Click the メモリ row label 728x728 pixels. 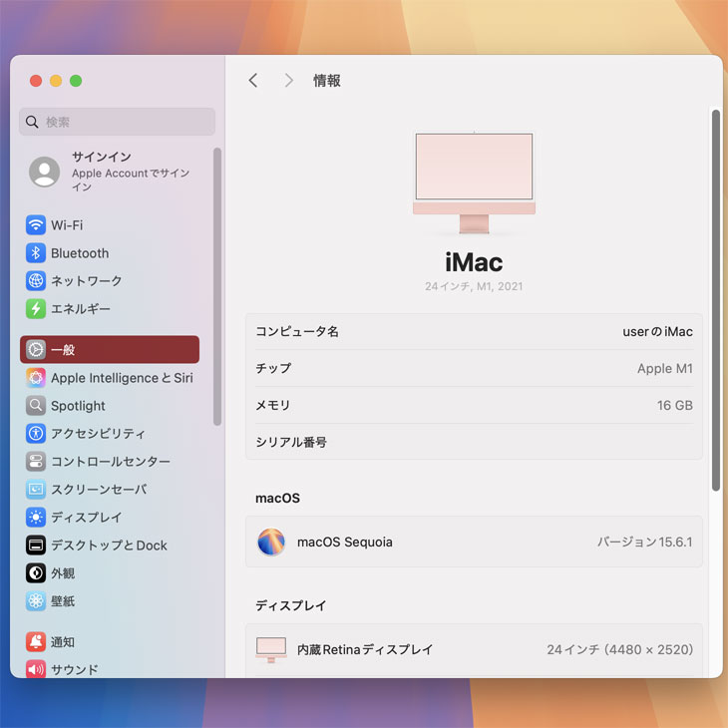[x=273, y=405]
